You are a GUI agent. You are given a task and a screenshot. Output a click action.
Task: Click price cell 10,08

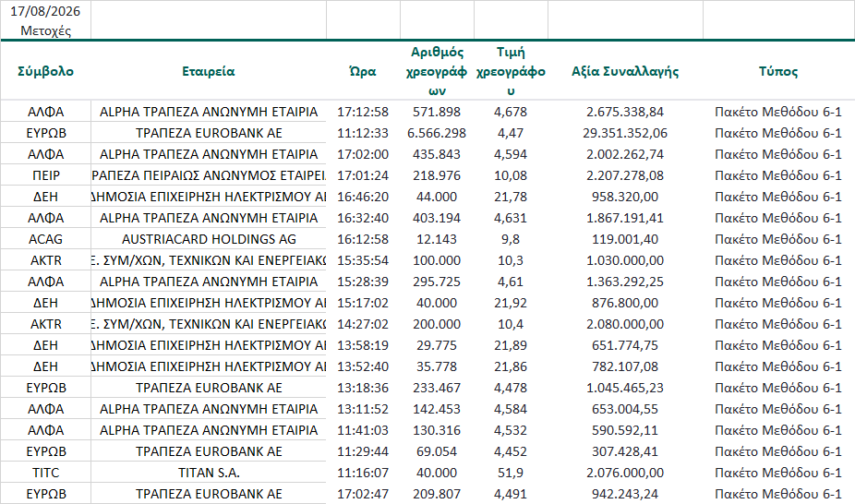511,175
